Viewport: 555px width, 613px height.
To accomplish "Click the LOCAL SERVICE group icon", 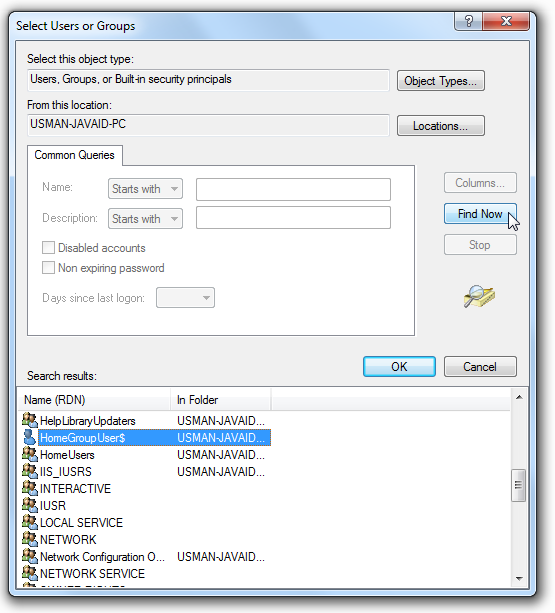I will pyautogui.click(x=29, y=522).
